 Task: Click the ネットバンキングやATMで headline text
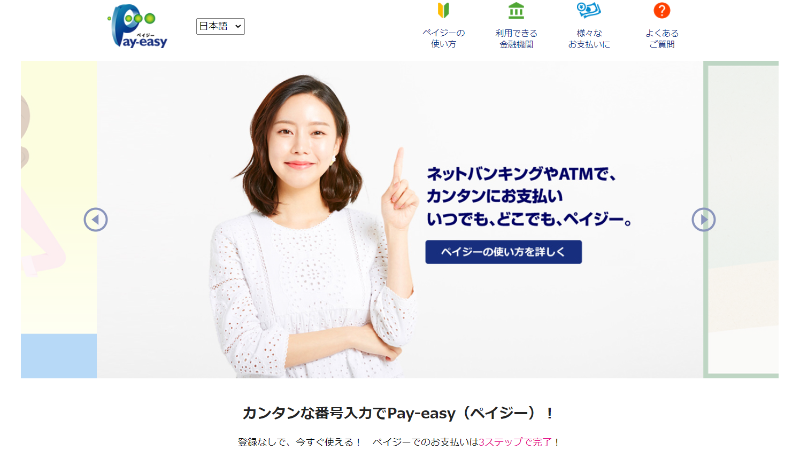(x=521, y=174)
